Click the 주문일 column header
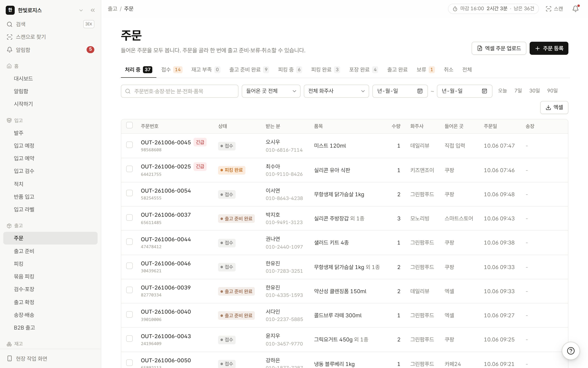588x368 pixels. tap(490, 126)
